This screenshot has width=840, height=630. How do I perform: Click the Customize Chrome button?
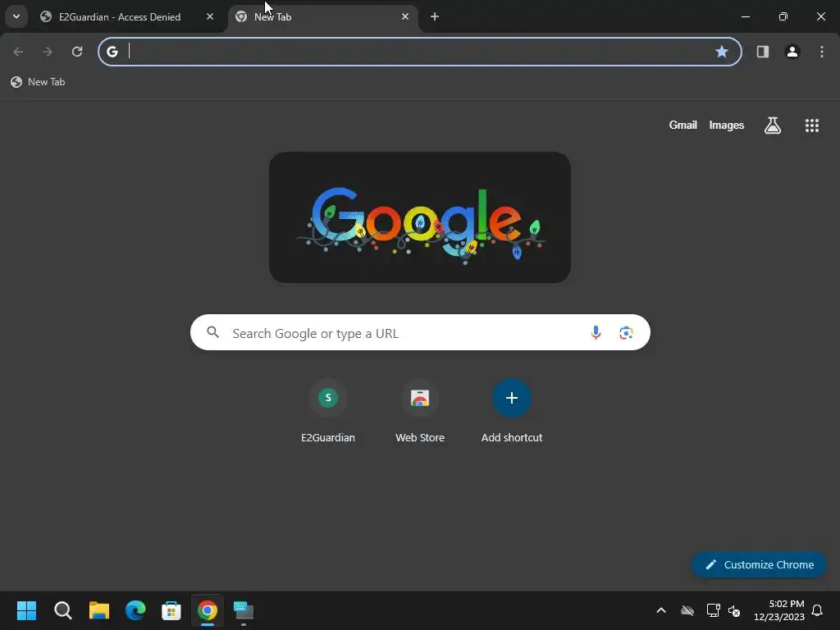tap(759, 564)
